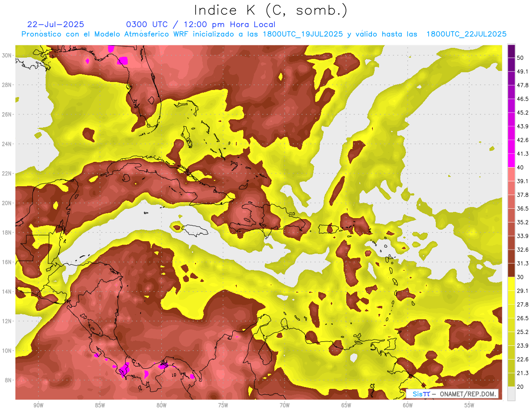Click the colorbar value '35.2'

(x=523, y=222)
